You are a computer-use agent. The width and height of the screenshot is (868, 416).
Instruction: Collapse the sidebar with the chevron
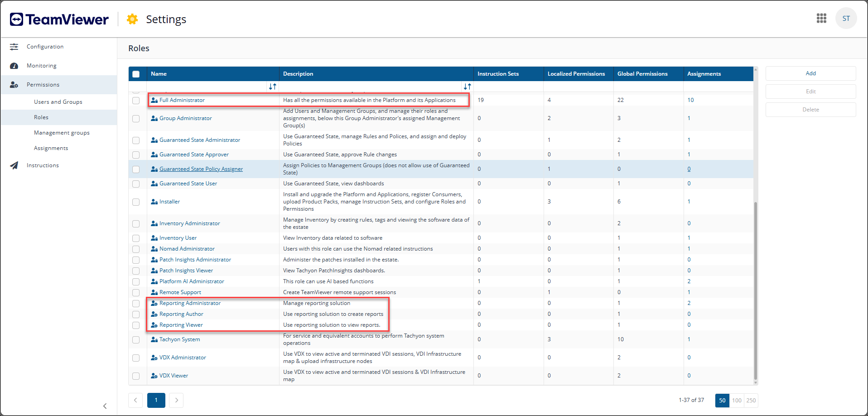coord(105,406)
